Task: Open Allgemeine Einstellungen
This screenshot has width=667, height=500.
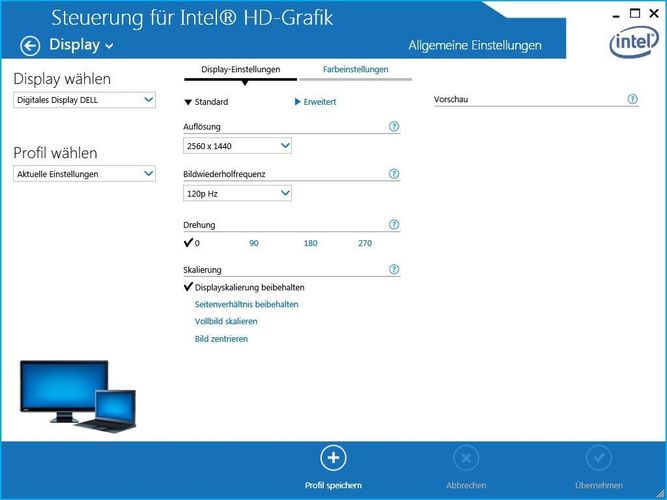Action: (475, 45)
